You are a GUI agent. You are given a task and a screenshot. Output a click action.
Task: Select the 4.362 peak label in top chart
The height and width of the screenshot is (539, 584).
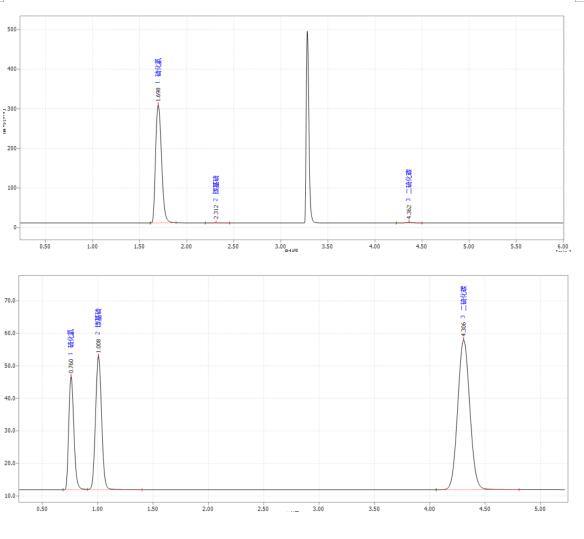(409, 212)
